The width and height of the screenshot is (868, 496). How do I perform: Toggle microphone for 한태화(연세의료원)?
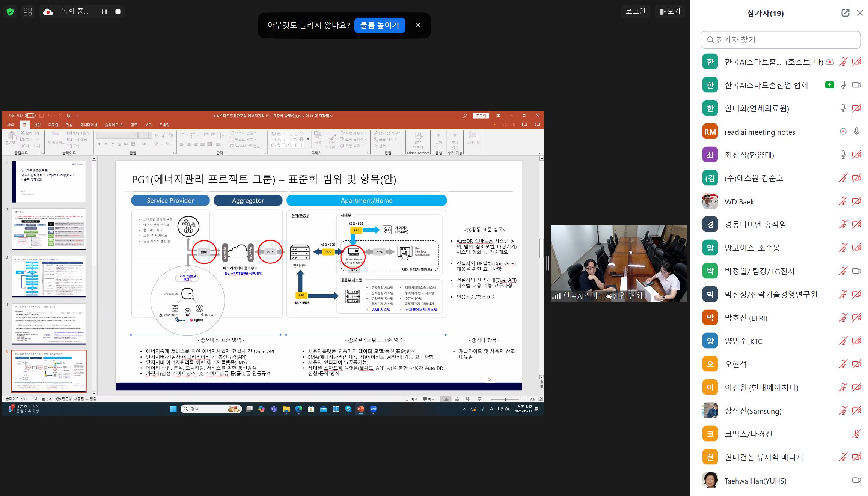coord(843,108)
